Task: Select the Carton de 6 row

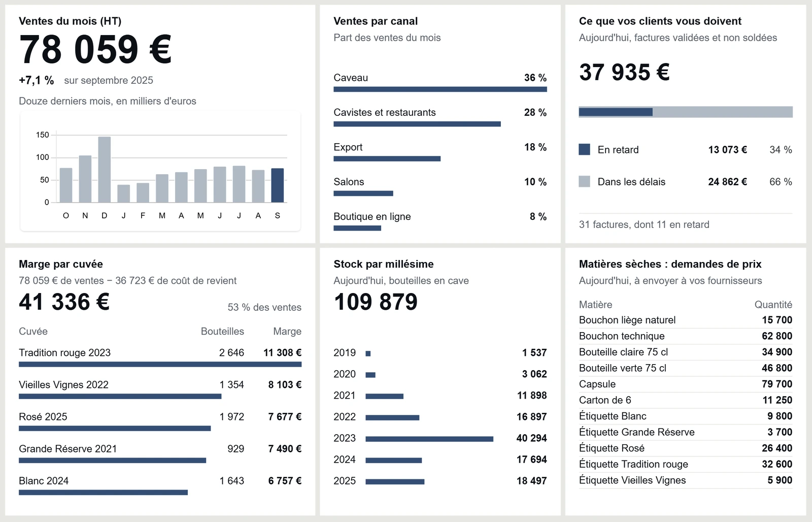Action: (686, 400)
